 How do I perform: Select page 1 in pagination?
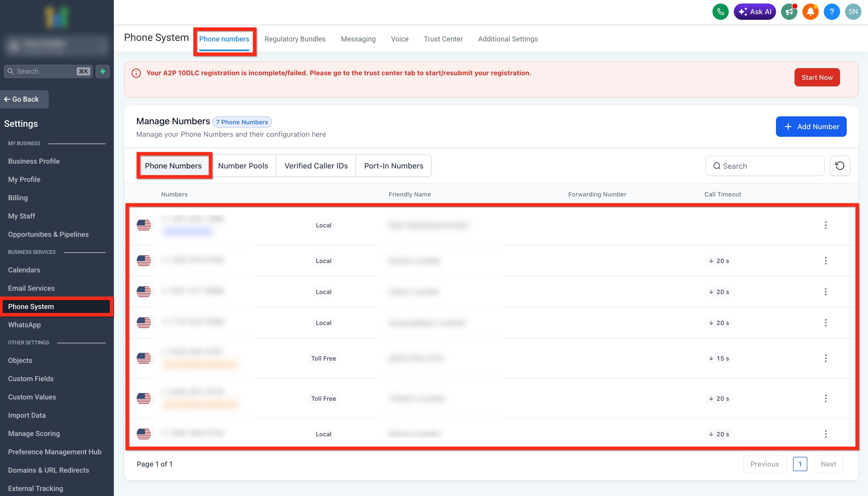pos(800,464)
